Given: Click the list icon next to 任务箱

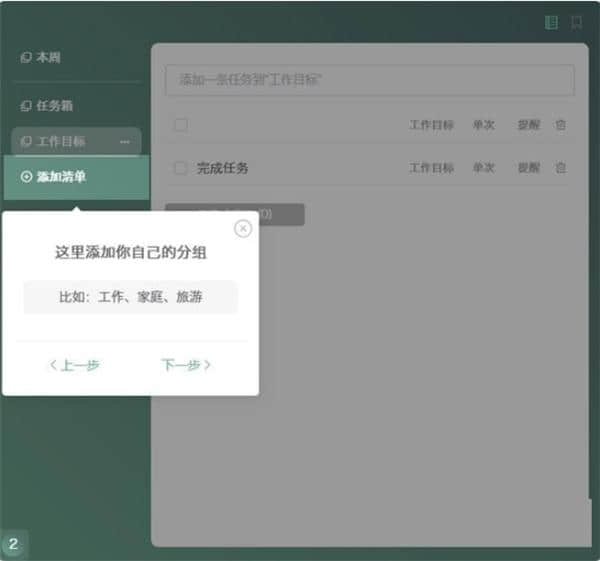Looking at the screenshot, I should 26,105.
